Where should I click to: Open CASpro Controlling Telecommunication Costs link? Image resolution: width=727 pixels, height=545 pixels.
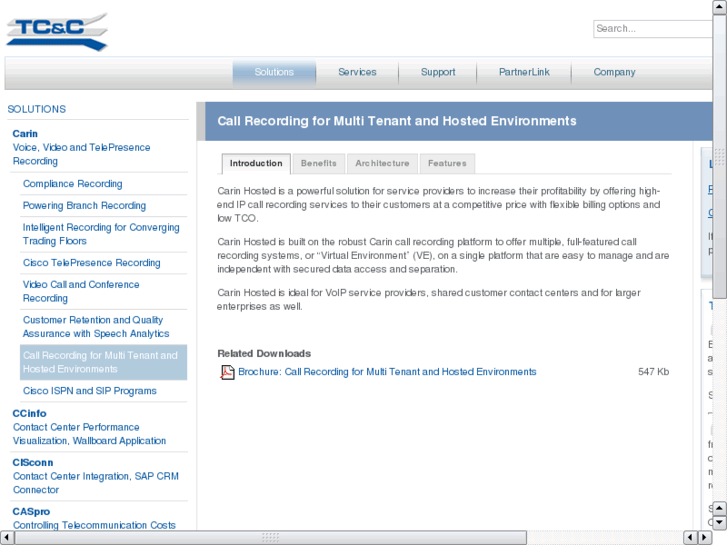tap(94, 519)
